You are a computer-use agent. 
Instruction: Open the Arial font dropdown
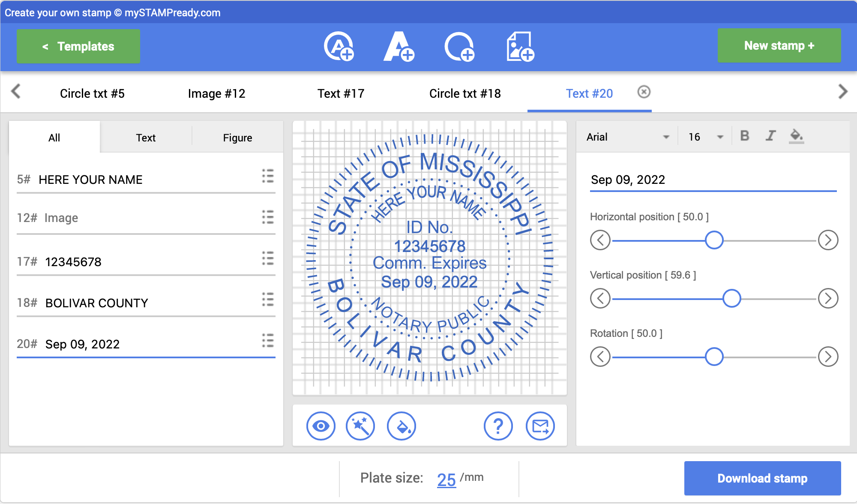tap(627, 137)
